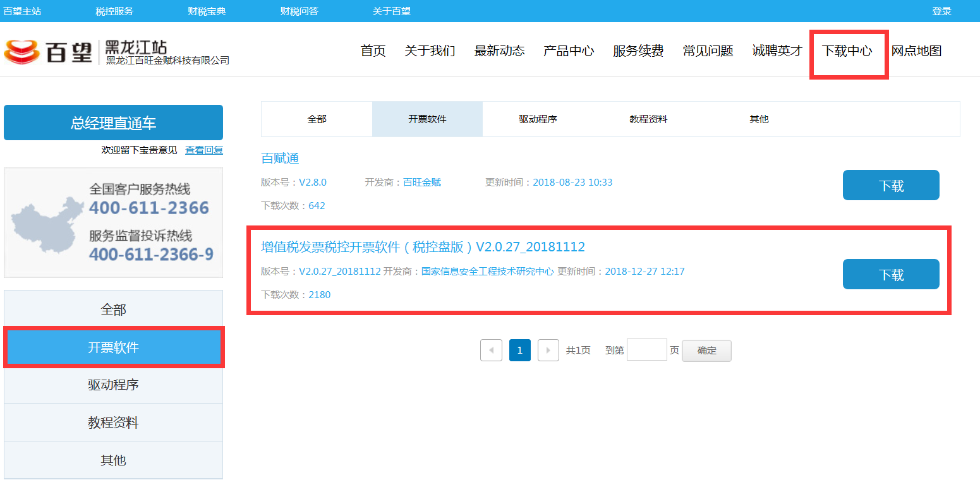Viewport: 980px width, 480px height.
Task: Open the 网点地图 navigation item
Action: point(916,51)
